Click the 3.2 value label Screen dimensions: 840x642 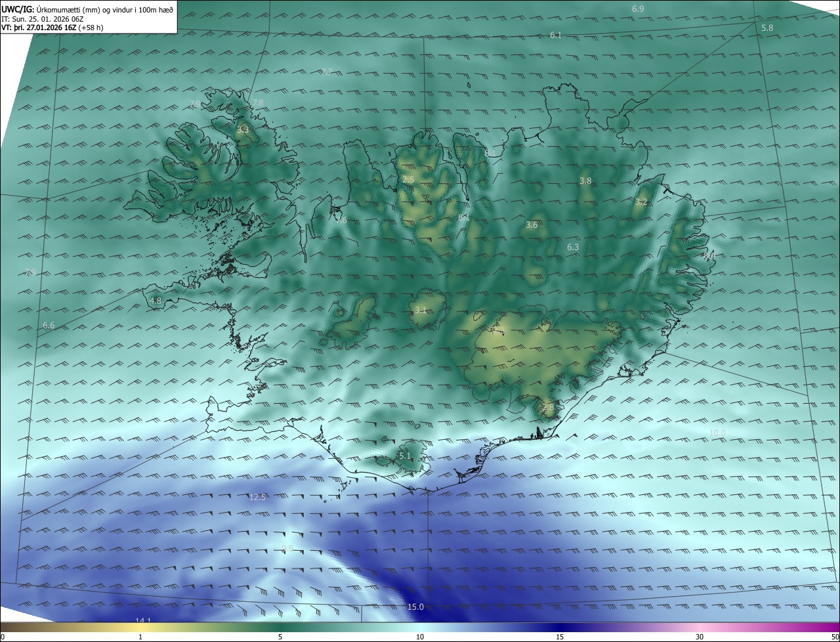tap(641, 202)
